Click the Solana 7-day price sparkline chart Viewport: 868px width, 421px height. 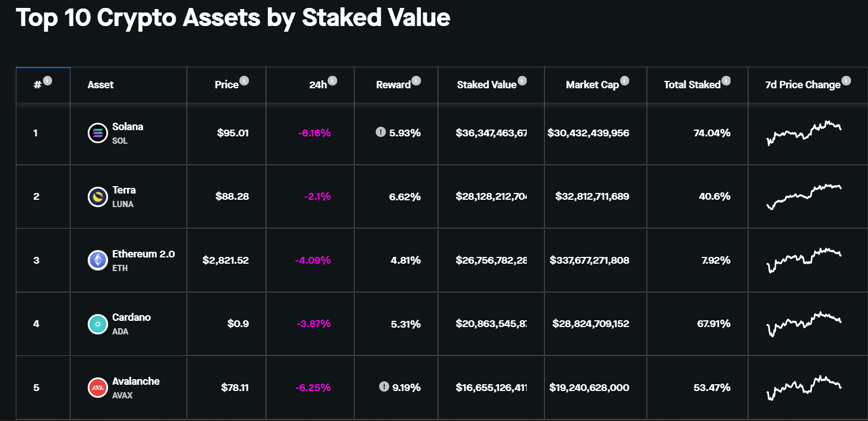point(804,132)
